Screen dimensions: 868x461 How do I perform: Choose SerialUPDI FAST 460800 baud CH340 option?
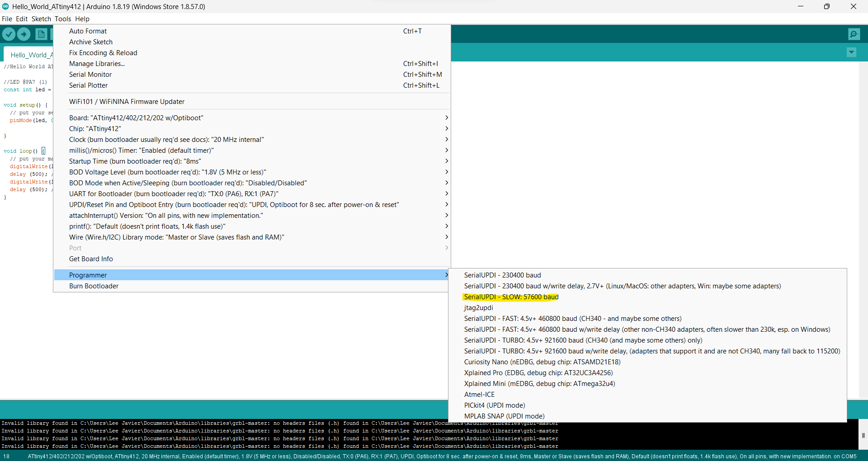[x=647, y=319]
